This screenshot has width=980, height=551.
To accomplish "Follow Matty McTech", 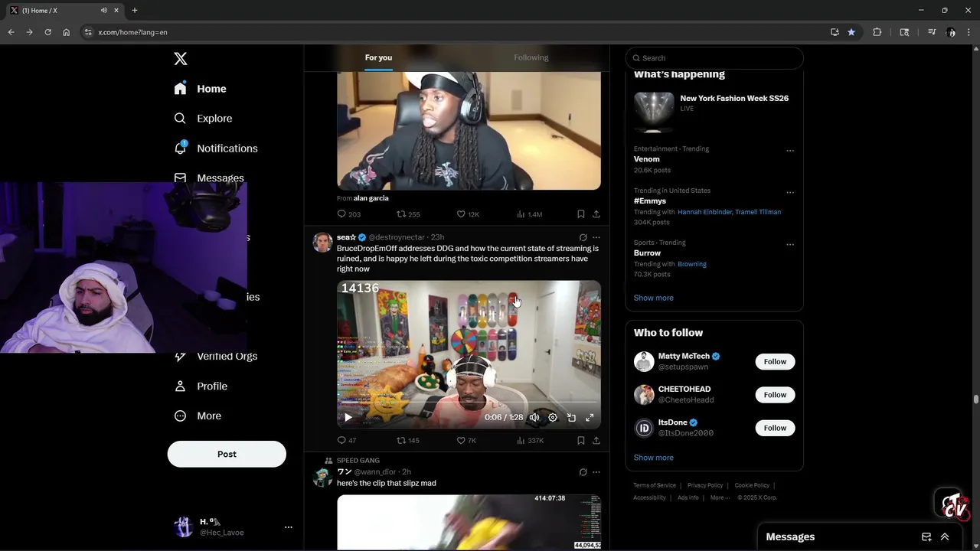I will tap(775, 362).
